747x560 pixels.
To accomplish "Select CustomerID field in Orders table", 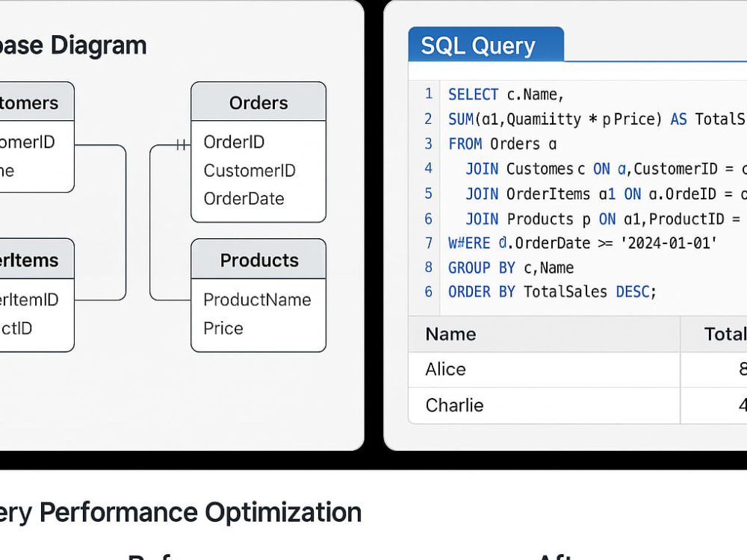I will pyautogui.click(x=249, y=170).
